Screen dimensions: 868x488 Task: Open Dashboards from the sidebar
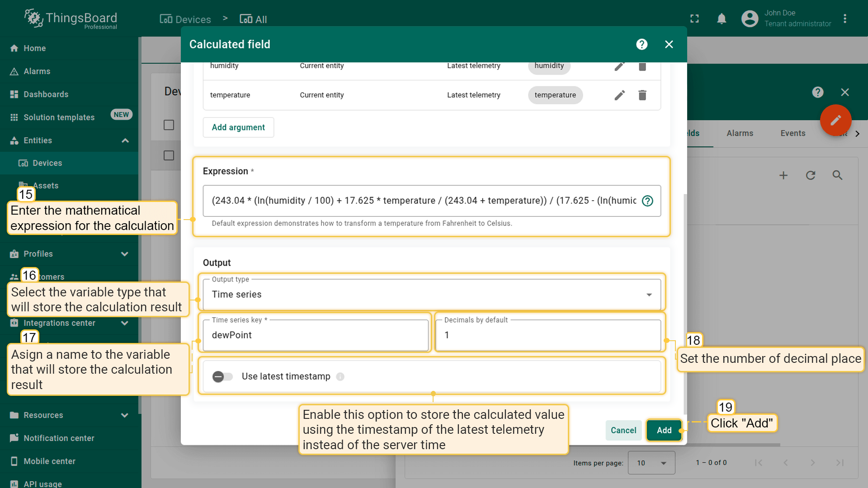46,94
